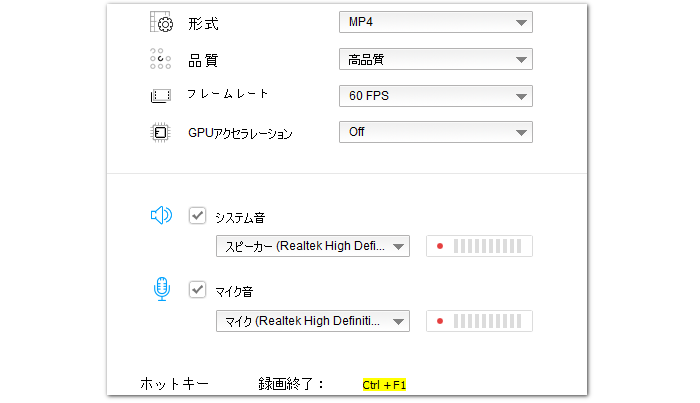The image size is (700, 403).
Task: Click the system sound volume level meter
Action: coord(479,246)
